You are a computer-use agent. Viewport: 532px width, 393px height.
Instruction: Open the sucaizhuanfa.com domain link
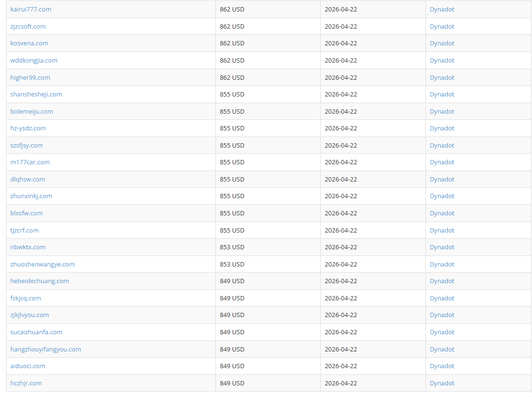click(x=36, y=332)
